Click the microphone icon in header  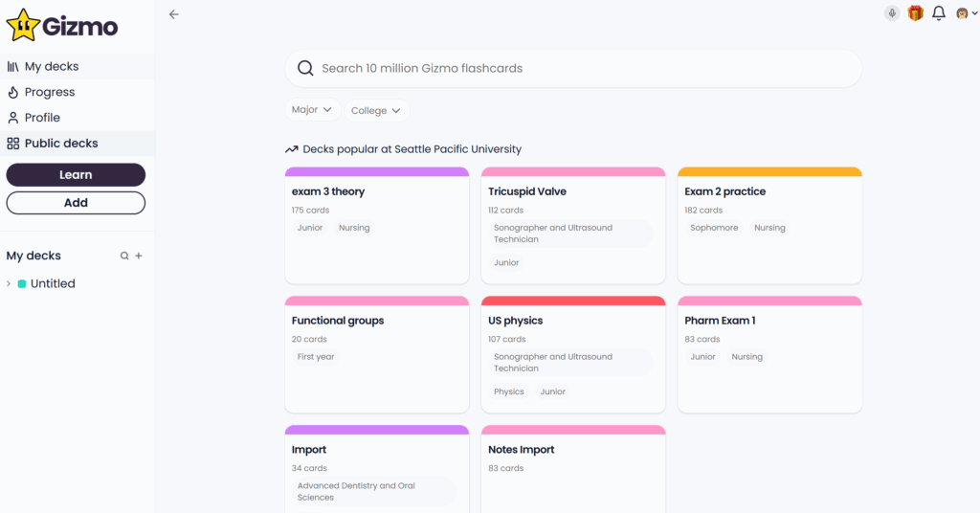[892, 13]
